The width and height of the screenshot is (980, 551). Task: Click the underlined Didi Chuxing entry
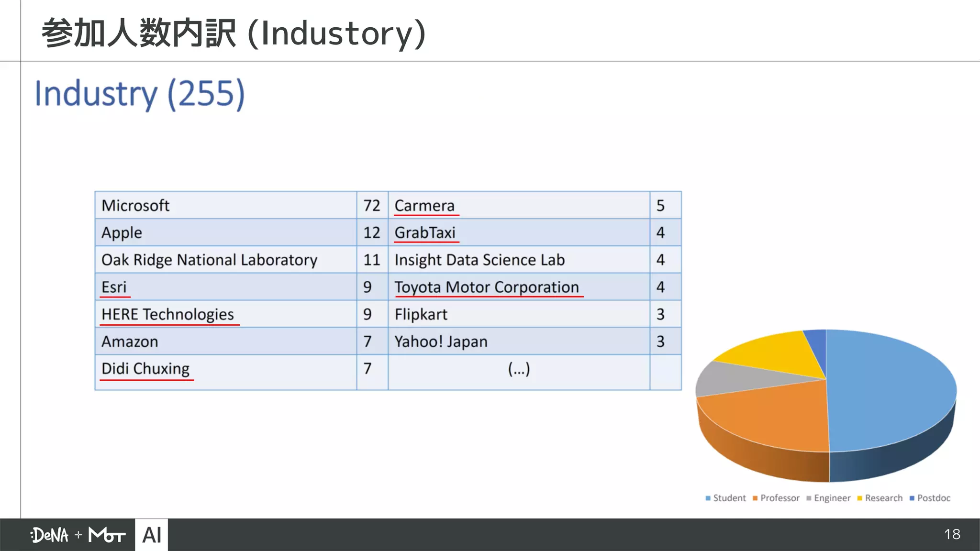tap(145, 369)
